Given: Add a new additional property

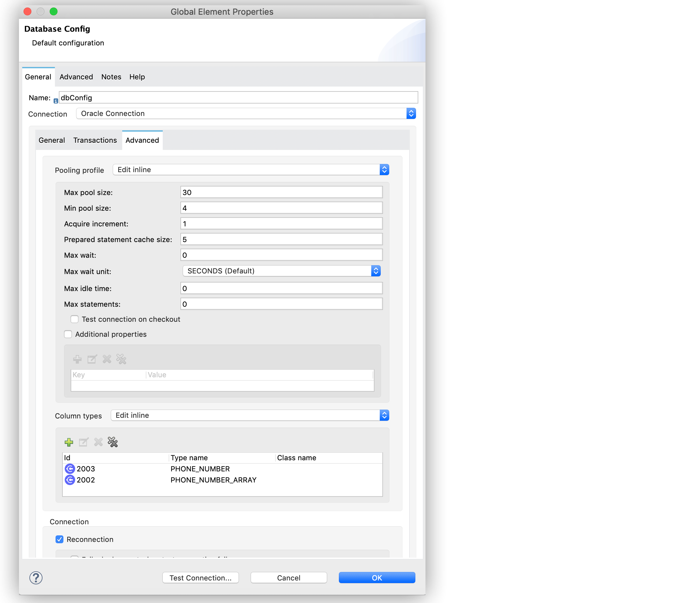Looking at the screenshot, I should point(77,359).
